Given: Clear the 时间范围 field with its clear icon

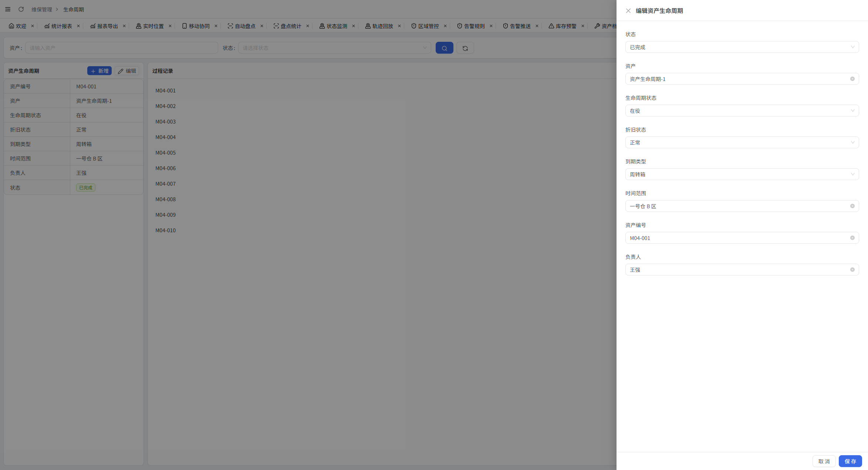Looking at the screenshot, I should pyautogui.click(x=852, y=206).
